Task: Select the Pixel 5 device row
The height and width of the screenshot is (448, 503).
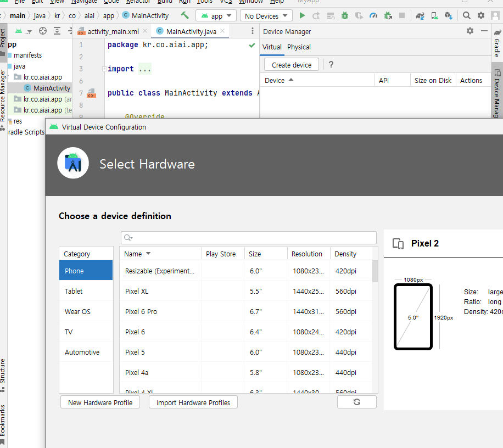Action: tap(245, 352)
